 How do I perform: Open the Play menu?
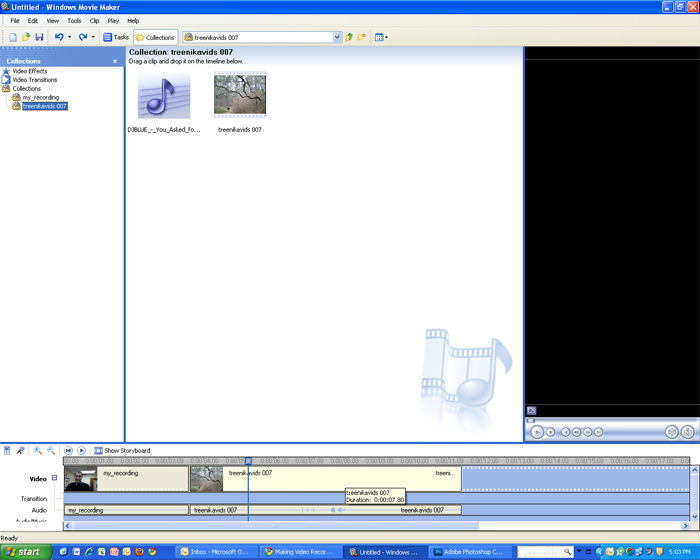click(x=113, y=21)
